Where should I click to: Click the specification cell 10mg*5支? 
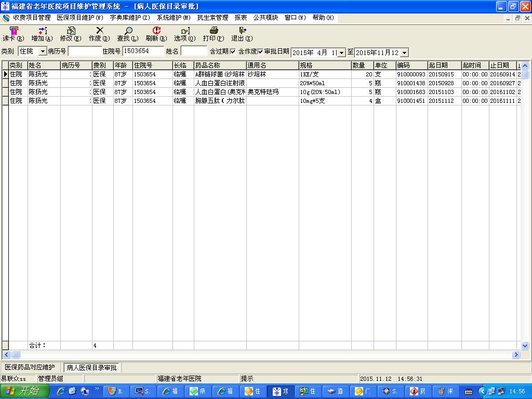[325, 101]
